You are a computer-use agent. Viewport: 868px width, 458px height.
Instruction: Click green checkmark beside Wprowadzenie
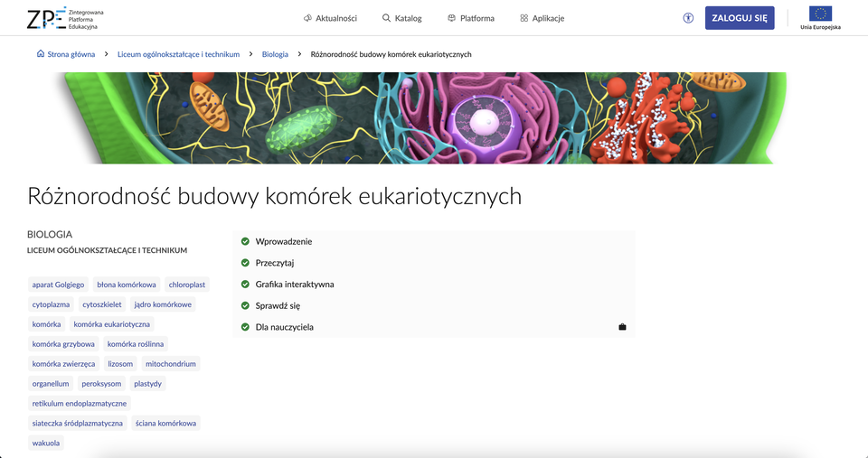coord(245,241)
